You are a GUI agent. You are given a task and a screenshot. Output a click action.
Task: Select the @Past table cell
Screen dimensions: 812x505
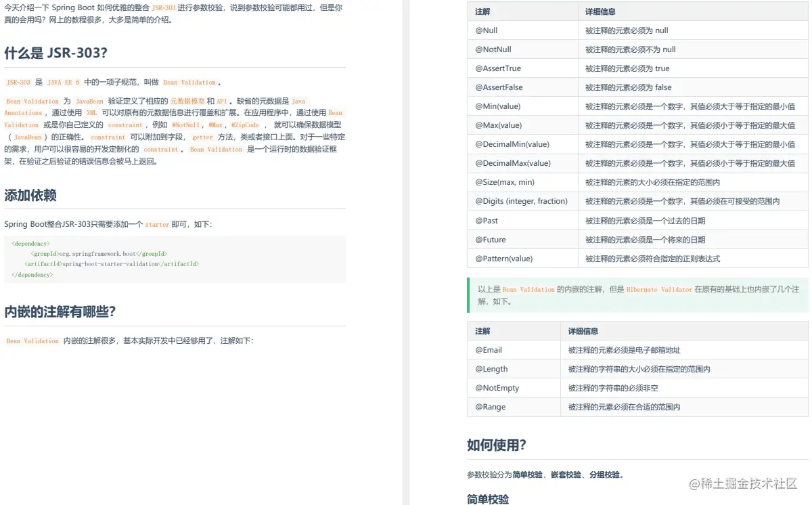point(522,221)
